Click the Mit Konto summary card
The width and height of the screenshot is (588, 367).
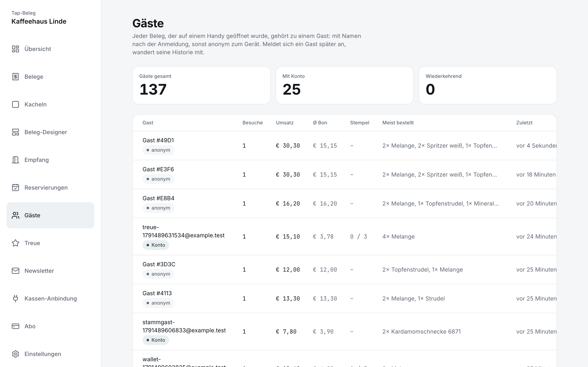point(345,85)
